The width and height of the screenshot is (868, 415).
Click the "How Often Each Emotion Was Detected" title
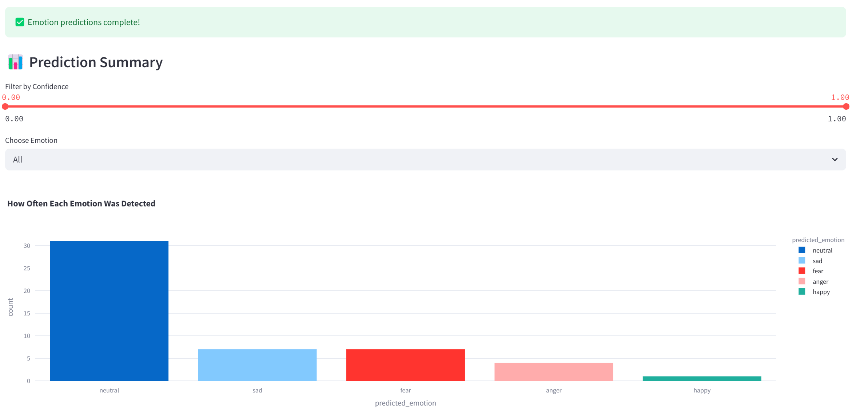pyautogui.click(x=81, y=204)
